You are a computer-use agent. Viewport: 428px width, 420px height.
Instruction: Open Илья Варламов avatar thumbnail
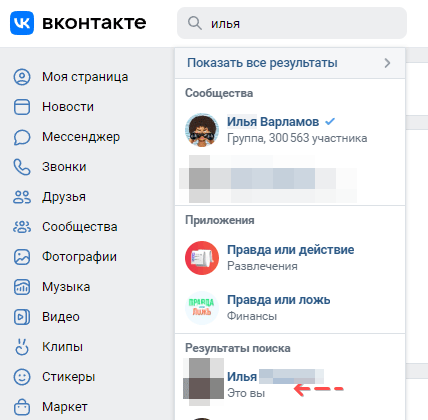[202, 130]
